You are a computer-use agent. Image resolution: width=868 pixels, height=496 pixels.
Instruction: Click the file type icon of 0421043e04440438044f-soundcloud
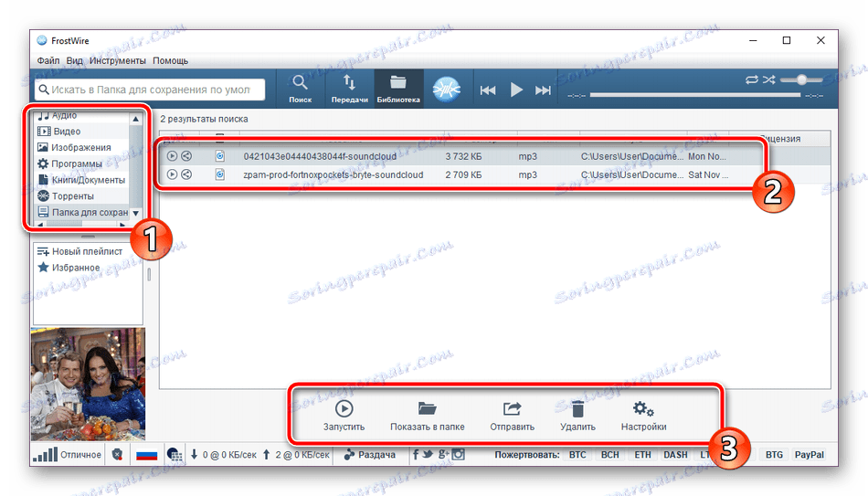(220, 156)
